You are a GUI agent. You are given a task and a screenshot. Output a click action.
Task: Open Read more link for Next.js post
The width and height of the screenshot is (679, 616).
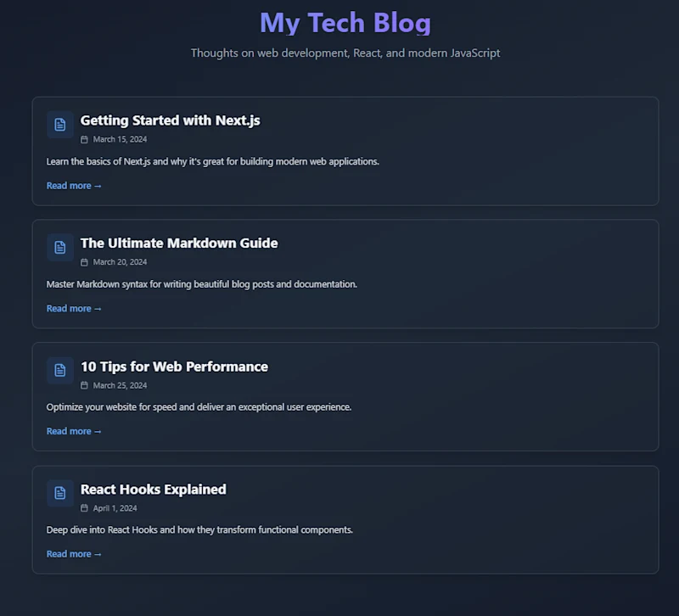tap(74, 186)
